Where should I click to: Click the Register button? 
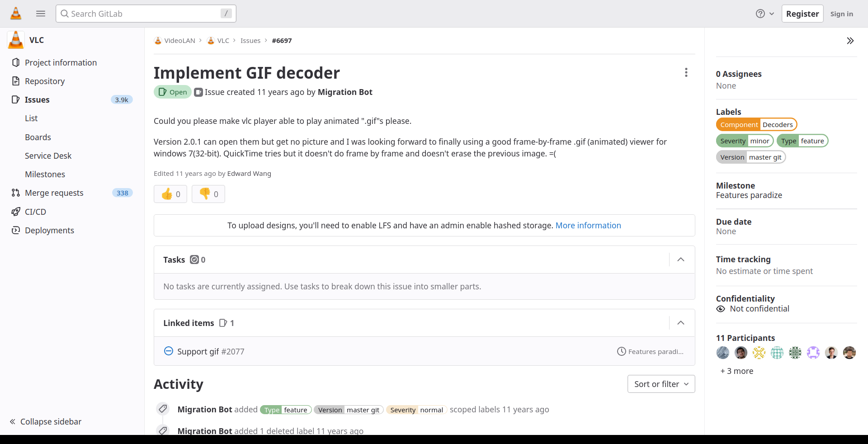point(802,14)
